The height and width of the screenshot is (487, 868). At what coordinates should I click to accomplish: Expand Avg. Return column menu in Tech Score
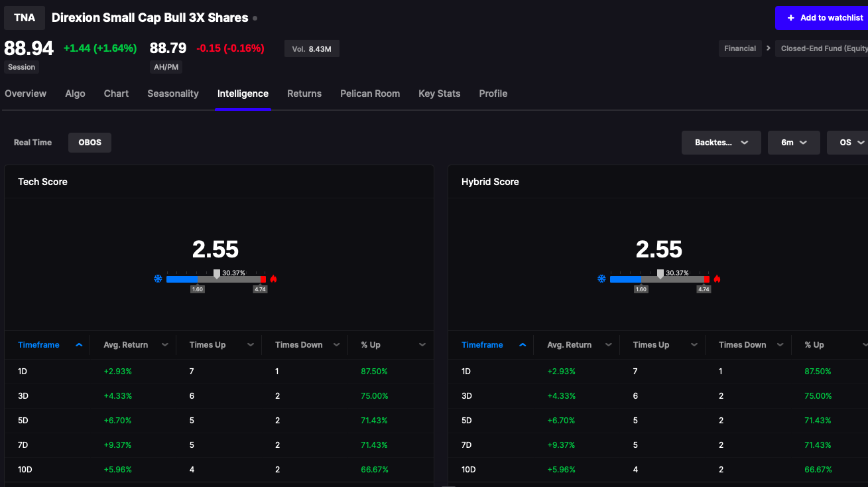[x=164, y=345]
